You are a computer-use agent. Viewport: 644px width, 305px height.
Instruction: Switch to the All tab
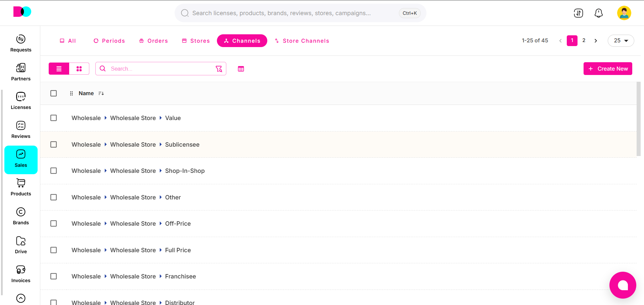coord(68,41)
